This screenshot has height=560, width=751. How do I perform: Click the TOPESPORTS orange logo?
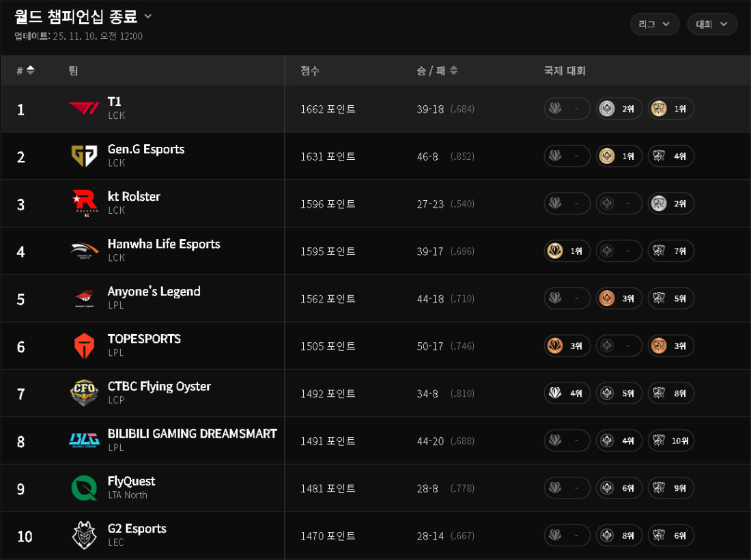tap(84, 346)
